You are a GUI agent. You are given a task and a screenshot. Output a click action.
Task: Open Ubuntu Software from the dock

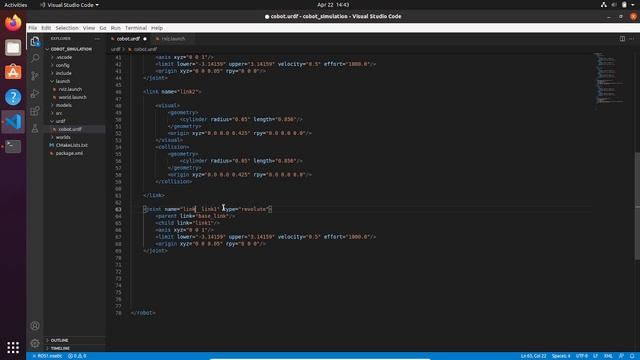(13, 72)
